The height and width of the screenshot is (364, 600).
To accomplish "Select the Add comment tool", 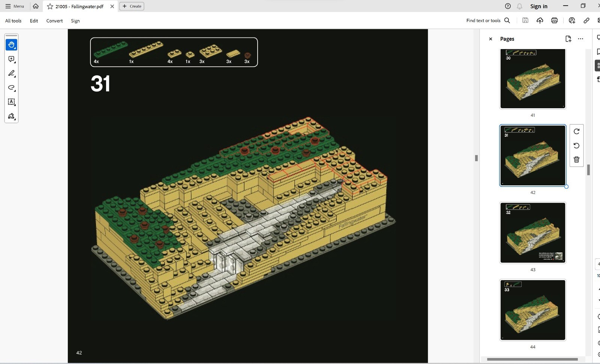I will [11, 59].
